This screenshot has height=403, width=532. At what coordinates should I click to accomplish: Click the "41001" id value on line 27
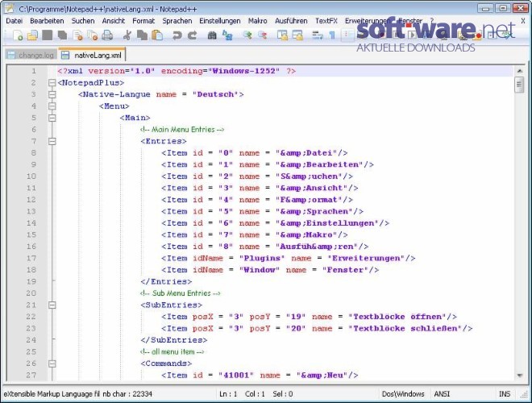coord(236,375)
